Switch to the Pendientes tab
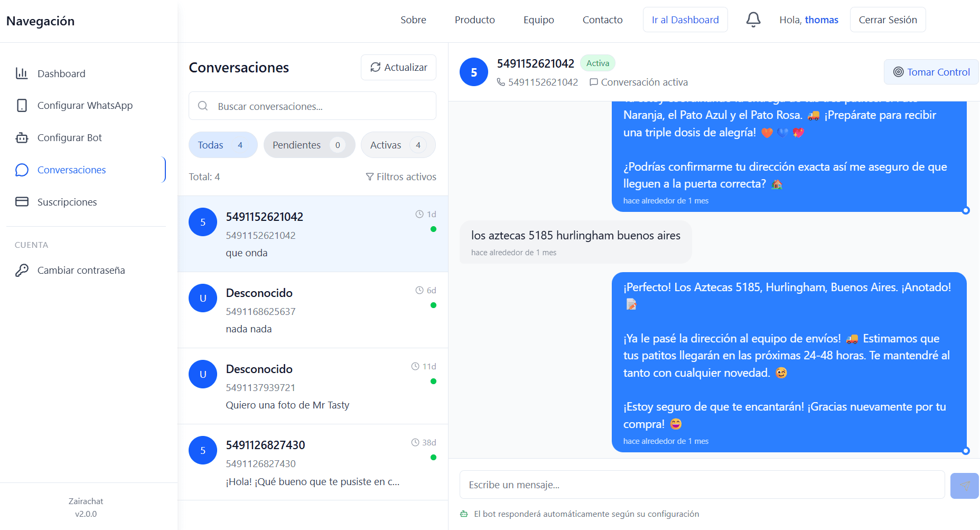The image size is (980, 530). 309,145
